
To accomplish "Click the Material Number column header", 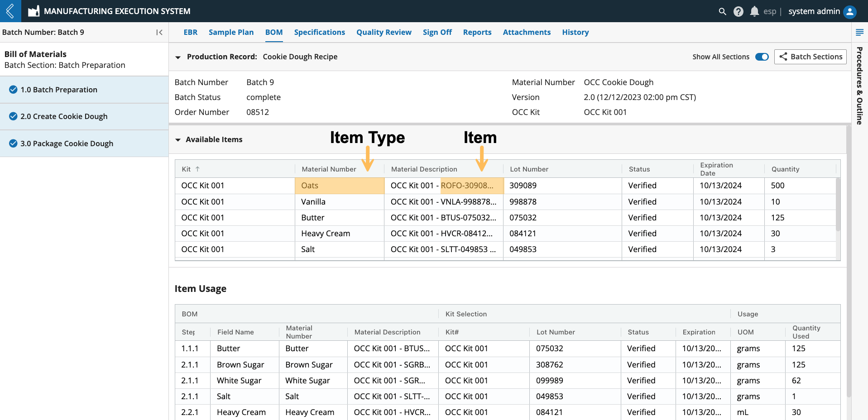I will click(x=329, y=169).
